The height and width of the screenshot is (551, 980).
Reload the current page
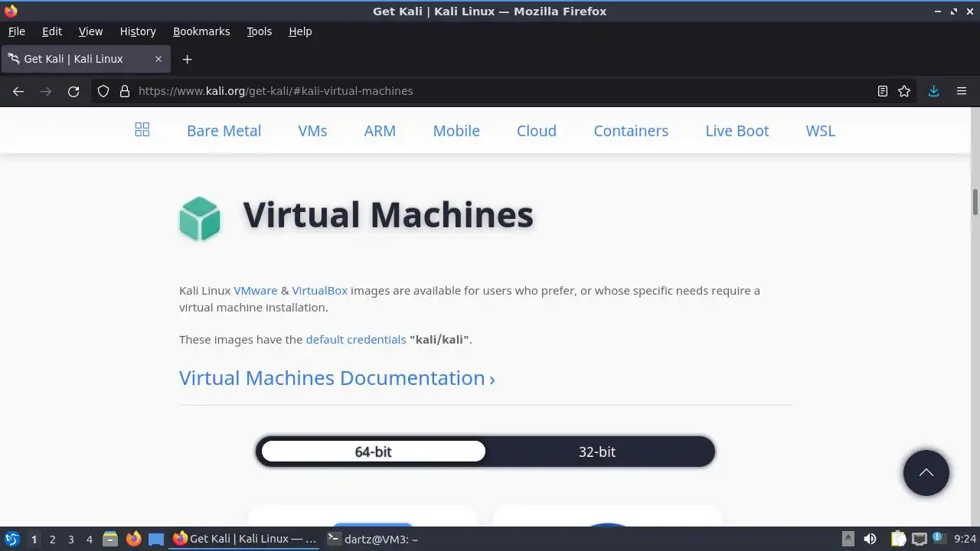73,91
